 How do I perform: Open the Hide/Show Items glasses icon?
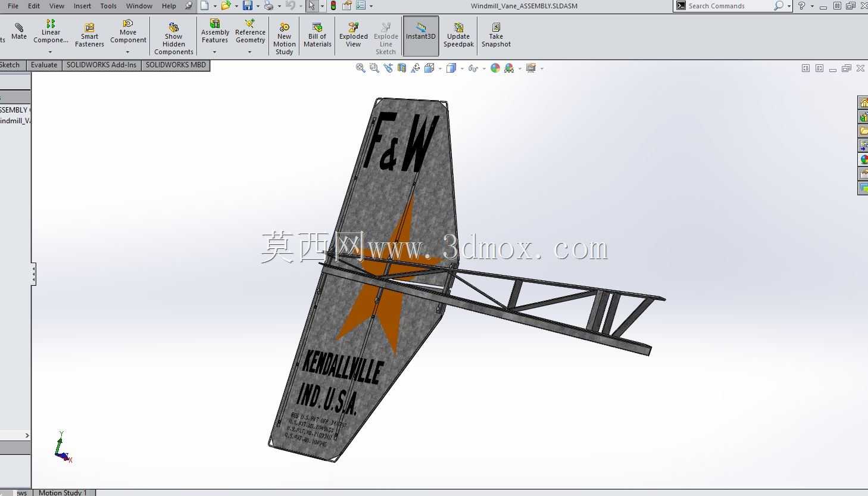tap(473, 68)
